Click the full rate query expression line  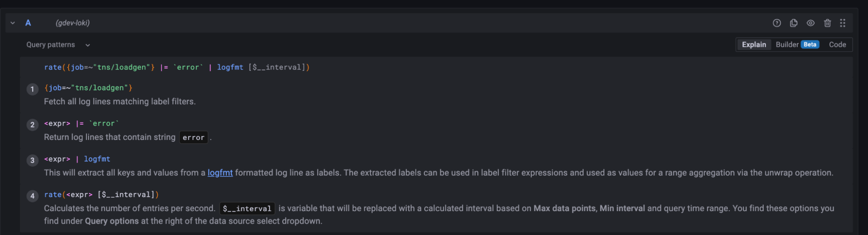coord(177,67)
